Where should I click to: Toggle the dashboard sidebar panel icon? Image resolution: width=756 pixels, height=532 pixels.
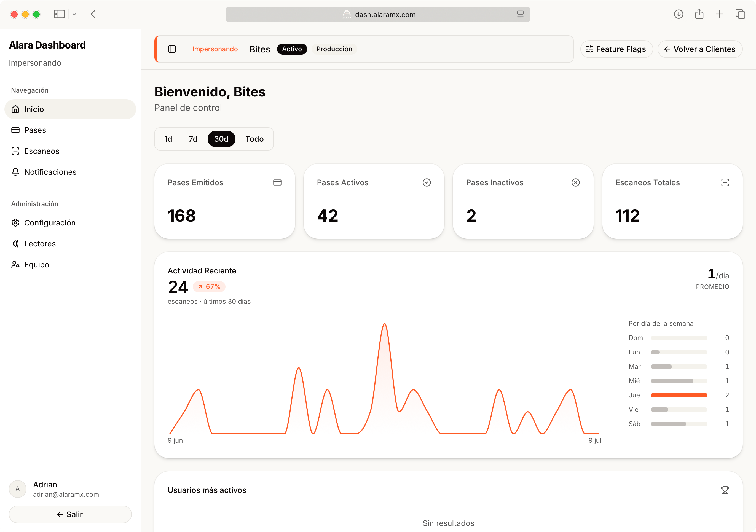[172, 49]
